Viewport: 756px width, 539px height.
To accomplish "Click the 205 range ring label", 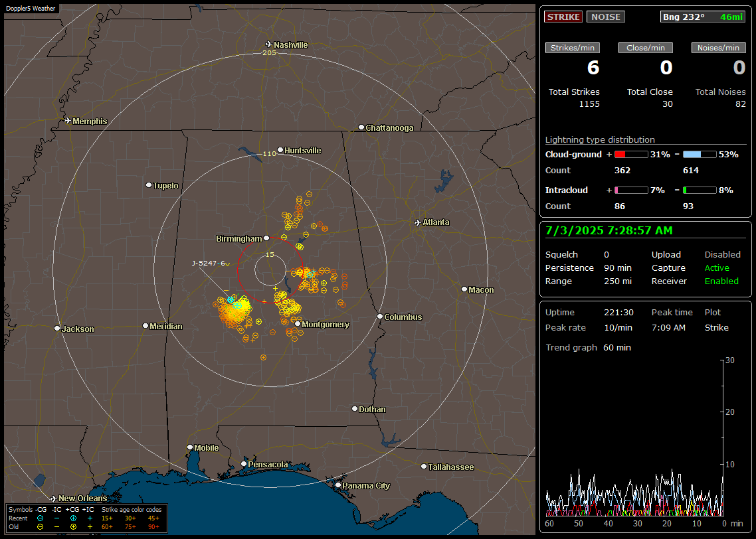I will coord(269,52).
